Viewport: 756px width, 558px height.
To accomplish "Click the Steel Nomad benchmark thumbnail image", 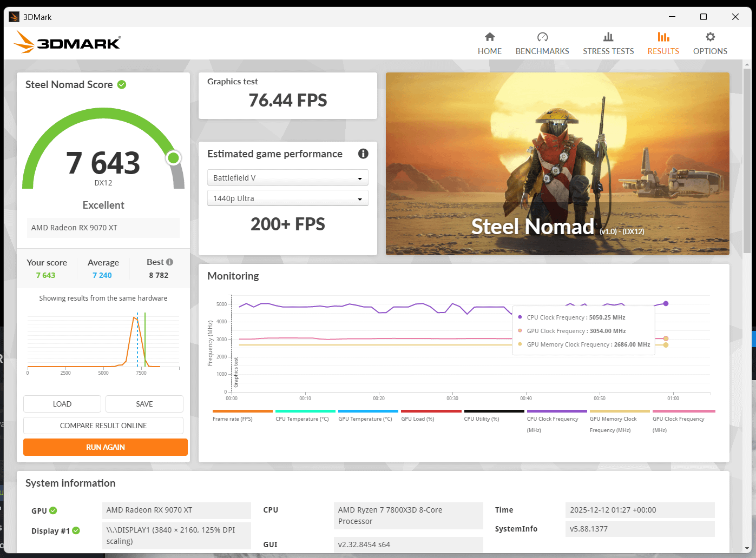I will [x=557, y=164].
